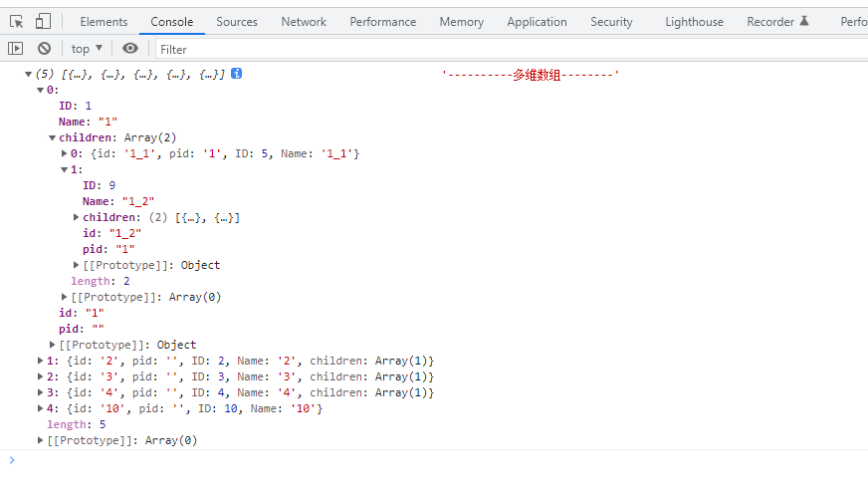
Task: Create a live expression with eye icon
Action: click(130, 48)
